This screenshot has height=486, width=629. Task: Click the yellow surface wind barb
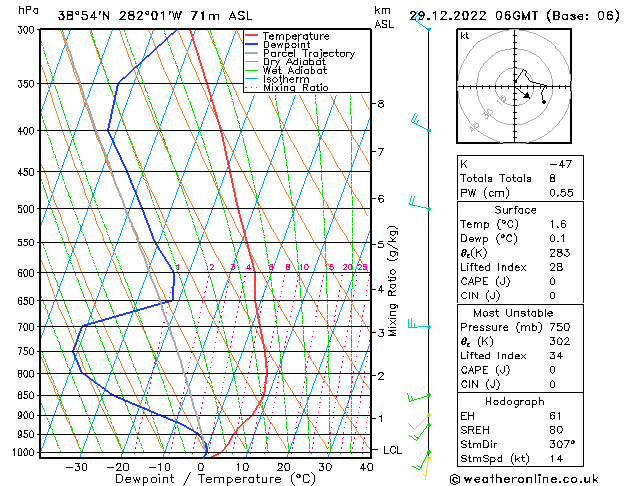(427, 468)
